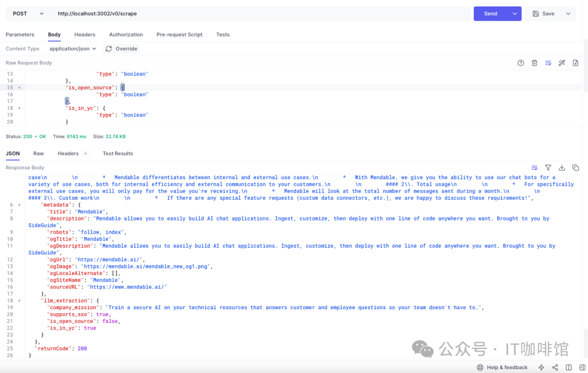The image size is (588, 373).
Task: Toggle the two-pane layout icon
Action: (568, 368)
